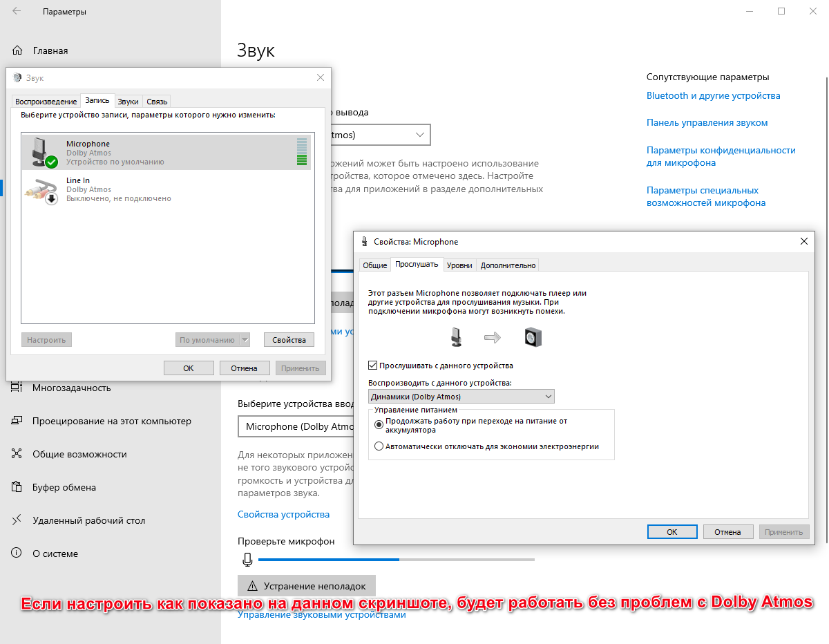Click the back arrow in Параметры window

(17, 12)
